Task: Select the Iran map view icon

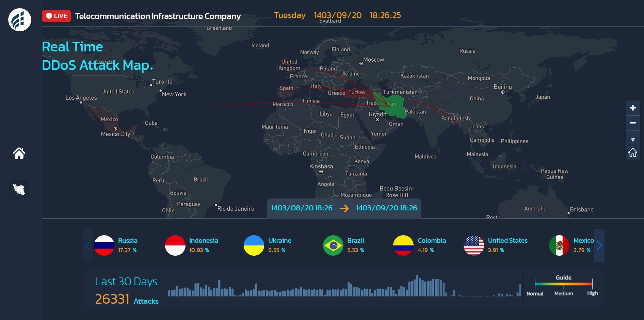Action: [19, 189]
